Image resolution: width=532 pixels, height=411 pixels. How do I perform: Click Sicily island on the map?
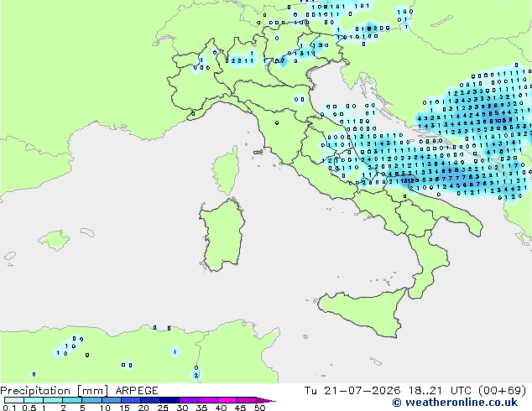pos(363,311)
